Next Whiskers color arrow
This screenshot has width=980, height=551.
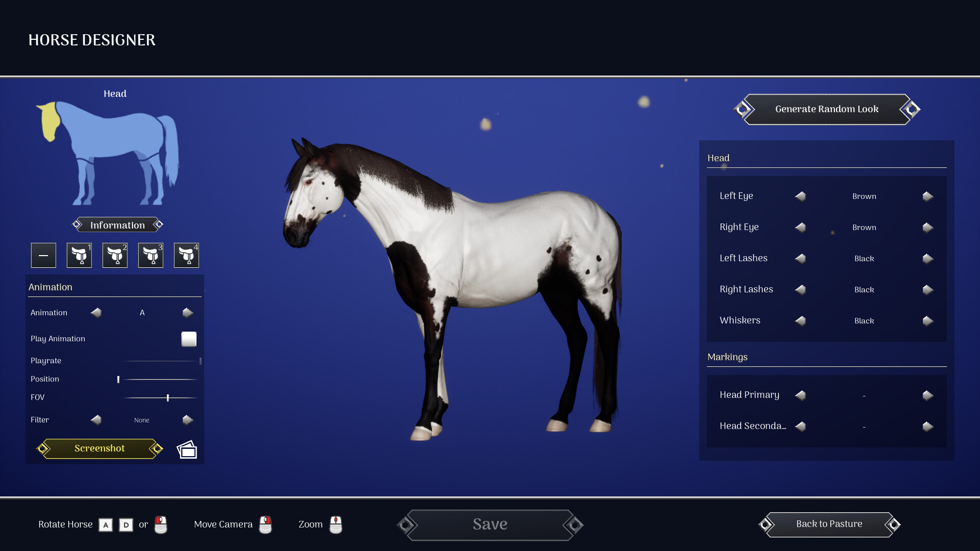click(x=927, y=321)
